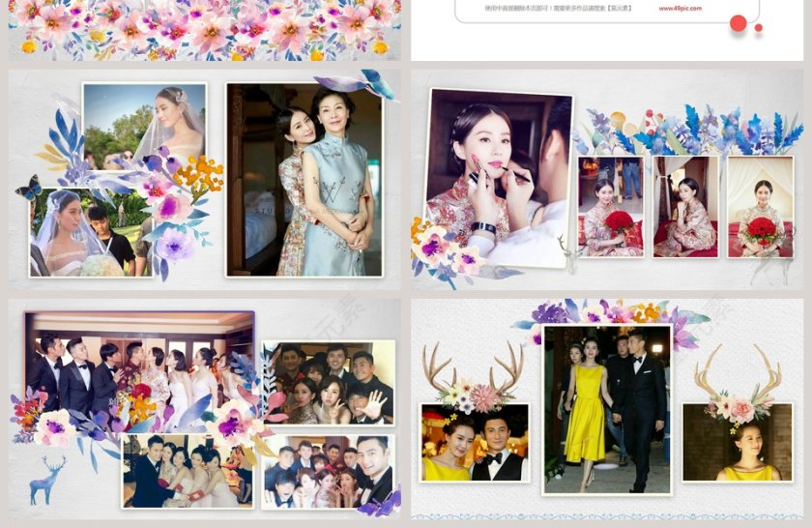This screenshot has width=812, height=528.
Task: Select rightmost bride holding red roses photo
Action: (x=761, y=207)
